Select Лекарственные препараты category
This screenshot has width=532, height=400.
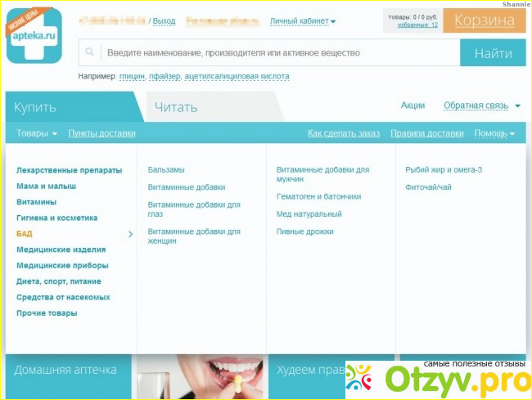69,170
